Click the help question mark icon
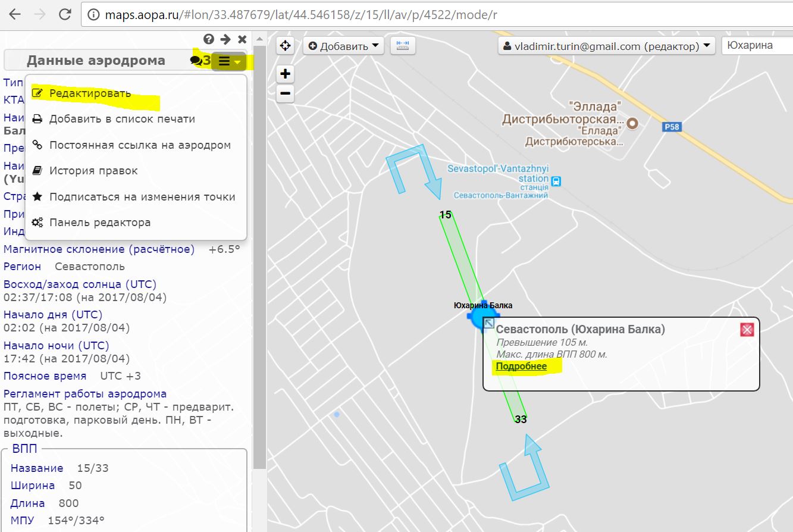793x532 pixels. pos(208,39)
